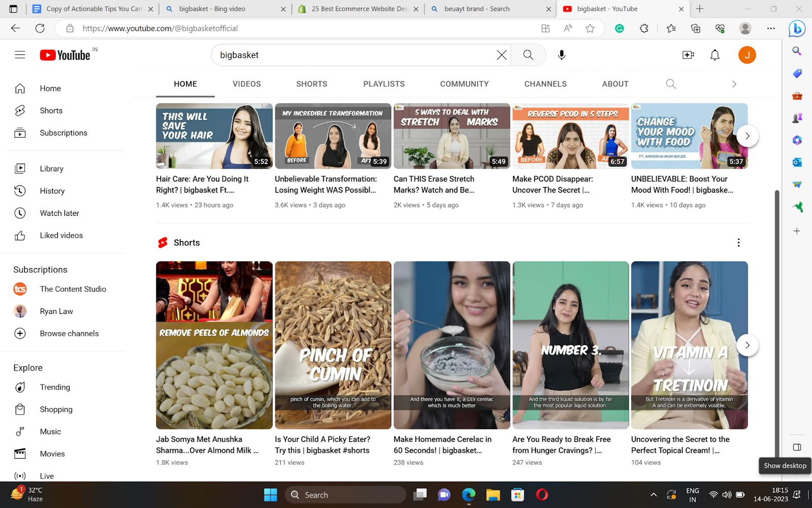Switch to bigbasket - Bing video browser tab

[225, 9]
